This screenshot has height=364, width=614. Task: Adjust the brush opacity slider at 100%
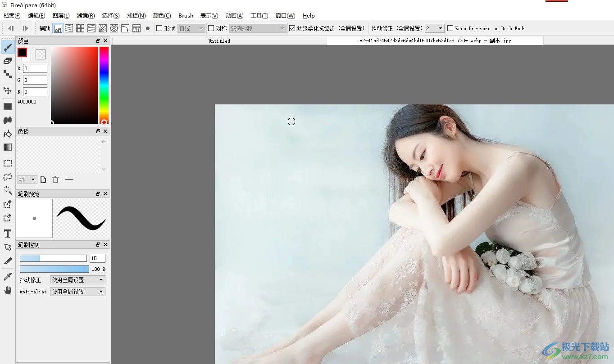point(55,269)
